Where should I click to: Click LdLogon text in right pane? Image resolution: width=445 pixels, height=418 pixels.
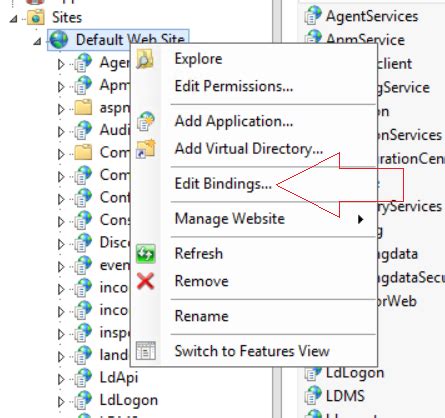[x=355, y=373]
